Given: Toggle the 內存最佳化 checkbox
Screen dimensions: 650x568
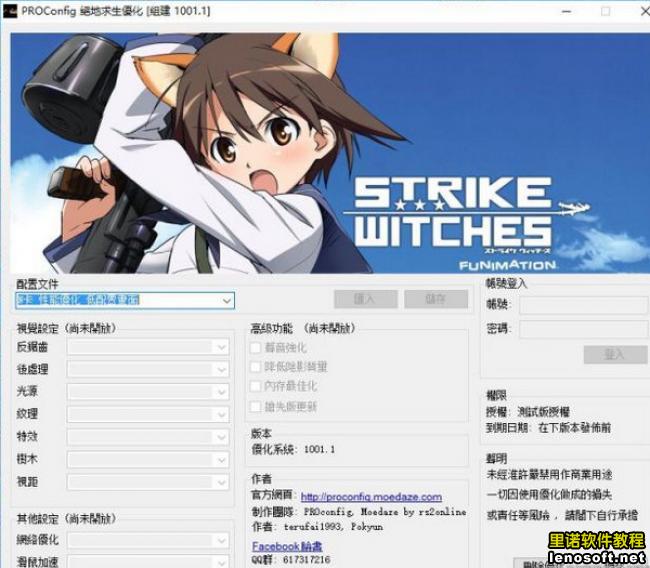Looking at the screenshot, I should click(x=255, y=386).
